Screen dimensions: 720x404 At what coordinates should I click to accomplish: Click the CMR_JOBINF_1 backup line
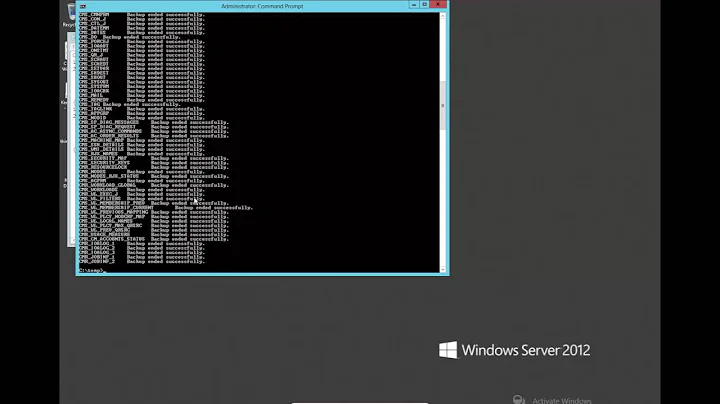click(x=141, y=257)
